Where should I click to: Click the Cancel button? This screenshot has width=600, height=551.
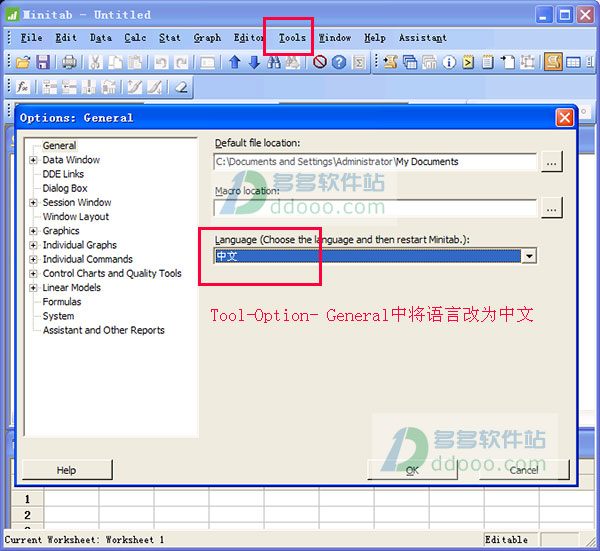pos(524,470)
